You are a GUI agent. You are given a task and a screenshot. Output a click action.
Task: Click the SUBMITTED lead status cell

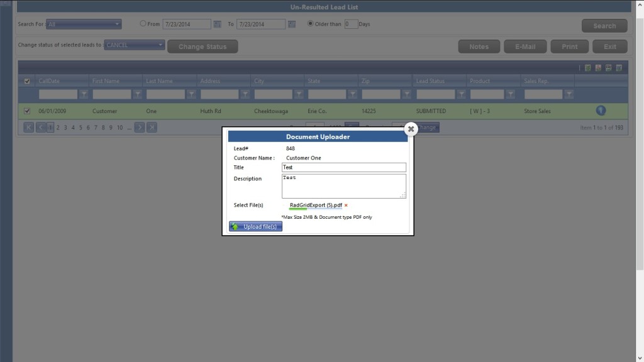(431, 111)
